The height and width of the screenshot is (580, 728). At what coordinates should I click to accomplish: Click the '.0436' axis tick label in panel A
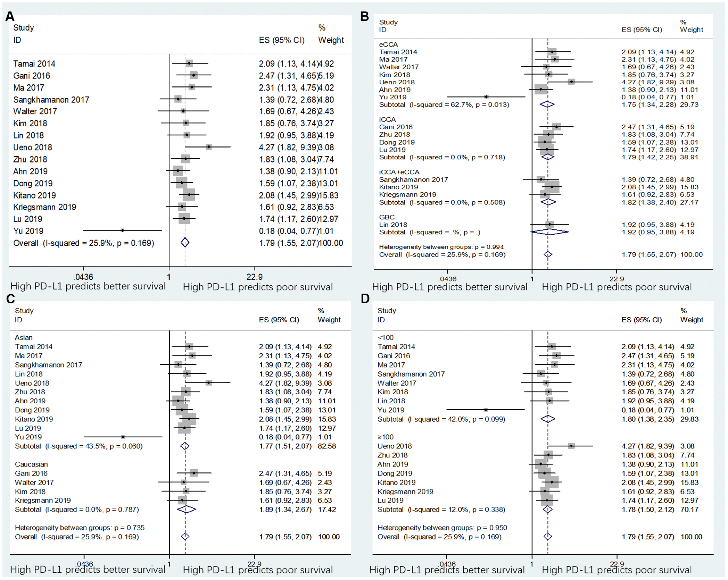[83, 277]
